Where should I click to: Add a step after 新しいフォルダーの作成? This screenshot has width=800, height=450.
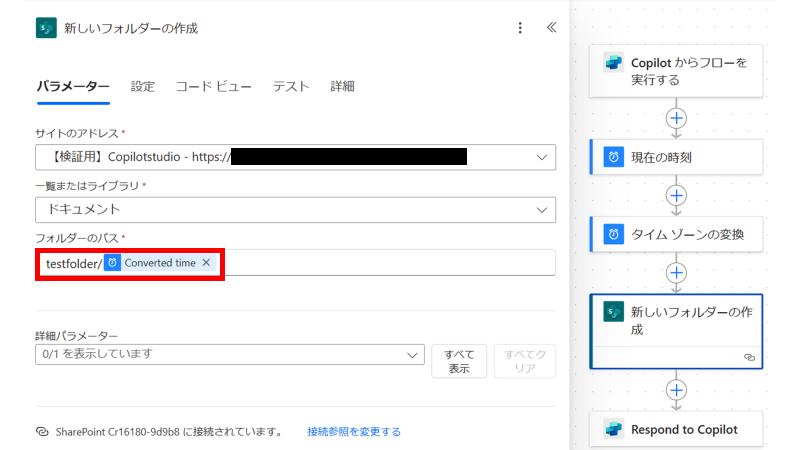pyautogui.click(x=676, y=390)
